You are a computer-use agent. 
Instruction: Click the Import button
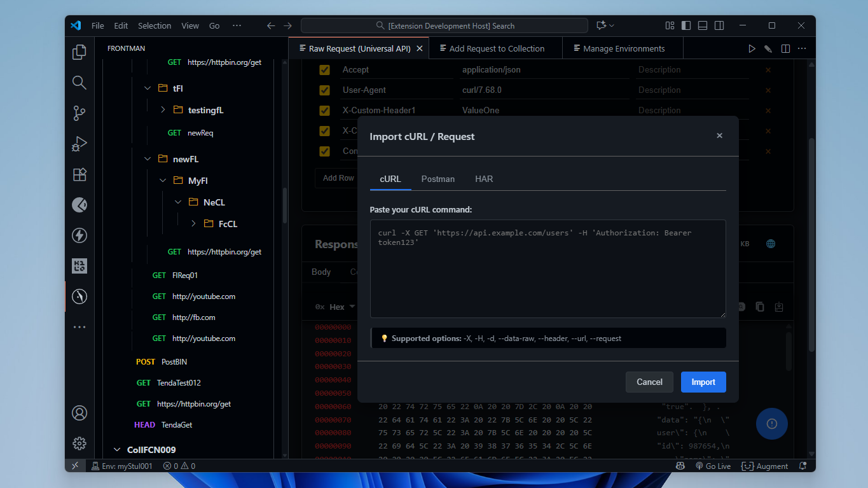703,382
